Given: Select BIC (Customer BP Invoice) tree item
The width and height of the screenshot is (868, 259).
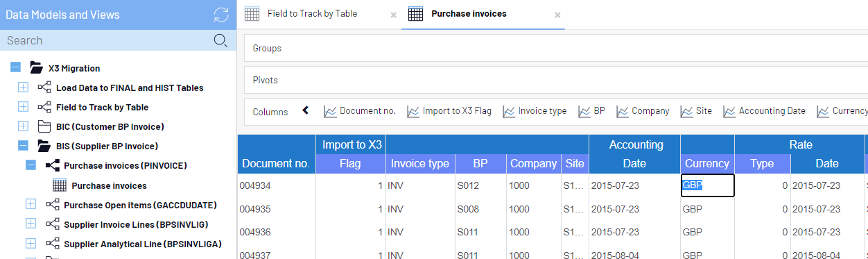Looking at the screenshot, I should (x=110, y=126).
